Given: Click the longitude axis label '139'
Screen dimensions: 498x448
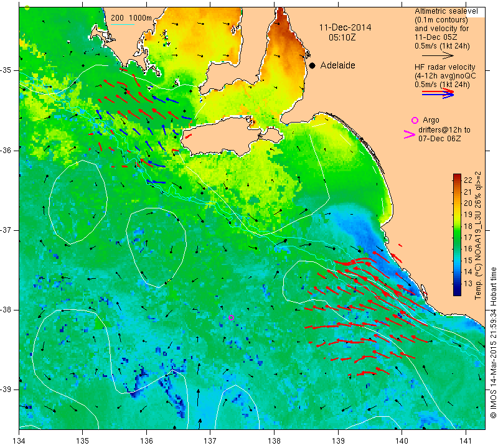Looking at the screenshot, I should [338, 441].
